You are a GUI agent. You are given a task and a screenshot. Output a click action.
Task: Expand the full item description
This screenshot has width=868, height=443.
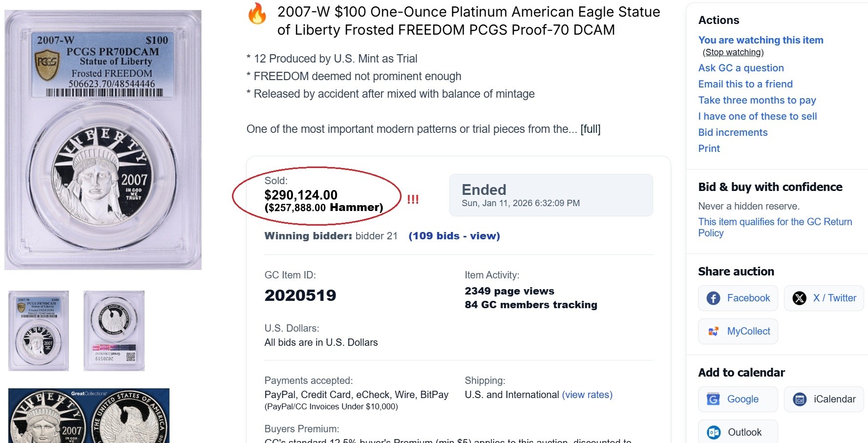(x=590, y=129)
